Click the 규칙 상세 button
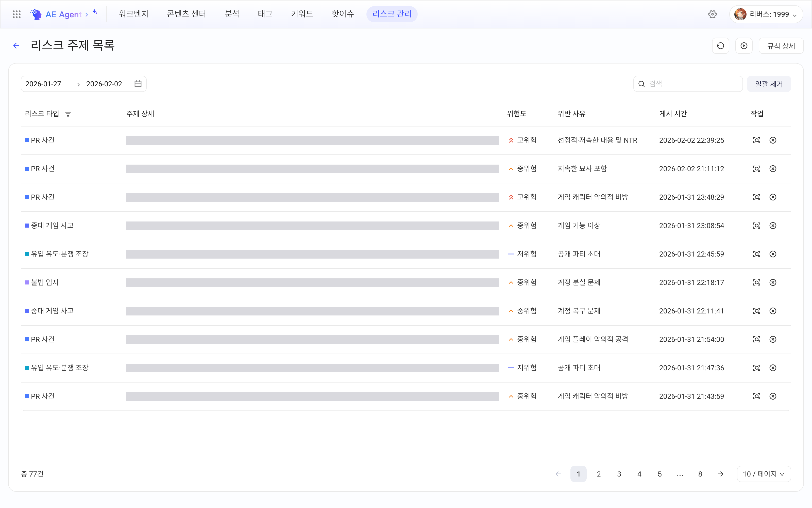The height and width of the screenshot is (508, 812). [x=781, y=46]
